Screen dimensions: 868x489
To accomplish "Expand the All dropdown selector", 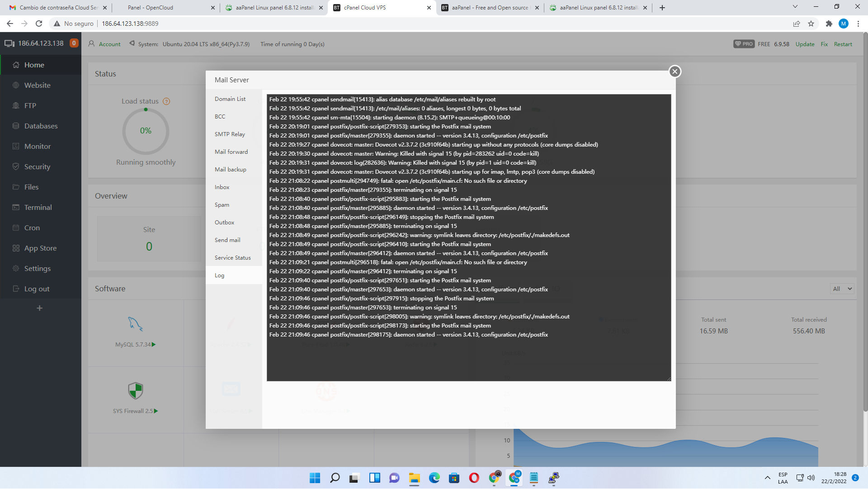I will tap(842, 289).
